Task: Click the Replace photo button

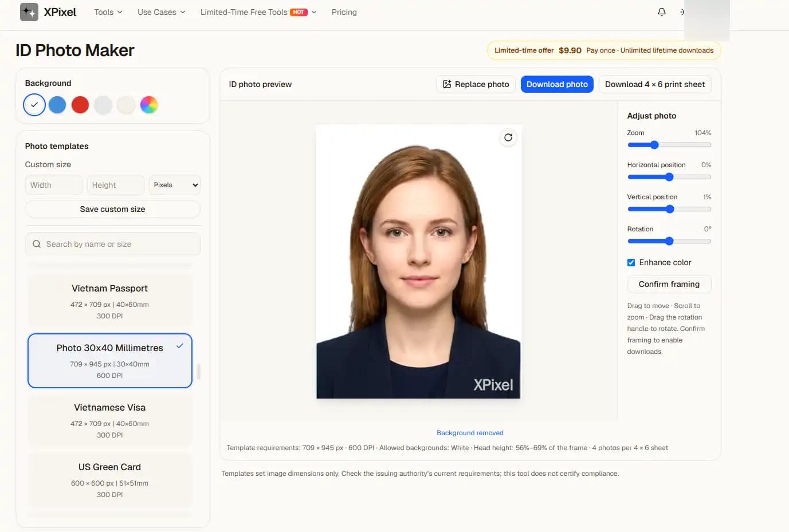Action: pos(476,84)
